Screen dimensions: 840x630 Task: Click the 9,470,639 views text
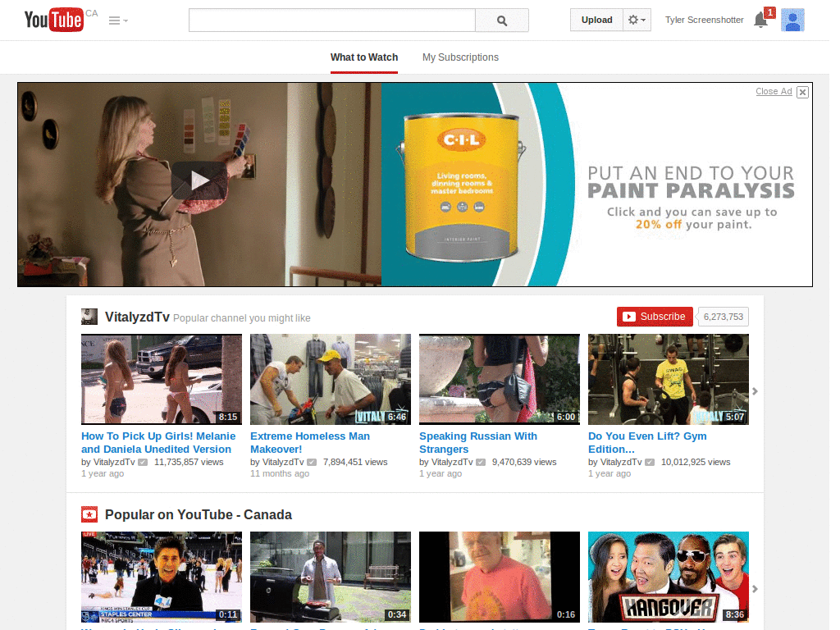click(x=524, y=462)
